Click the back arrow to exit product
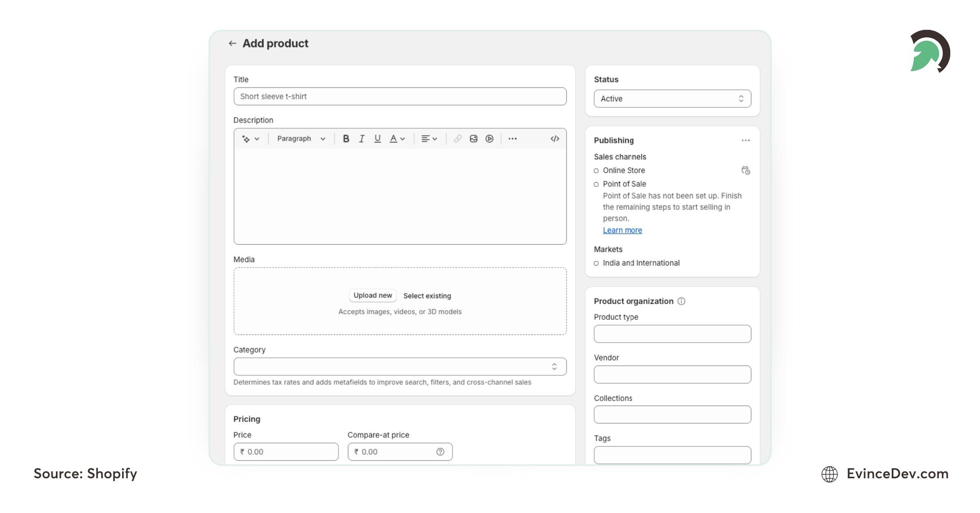Viewport: 980px width, 513px height. click(x=232, y=43)
